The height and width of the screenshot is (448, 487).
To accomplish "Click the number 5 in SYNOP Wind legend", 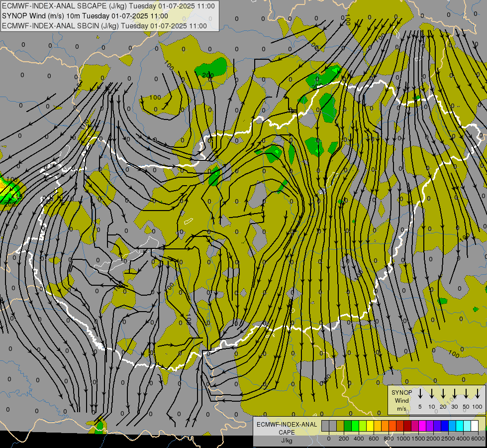I will click(x=420, y=407).
